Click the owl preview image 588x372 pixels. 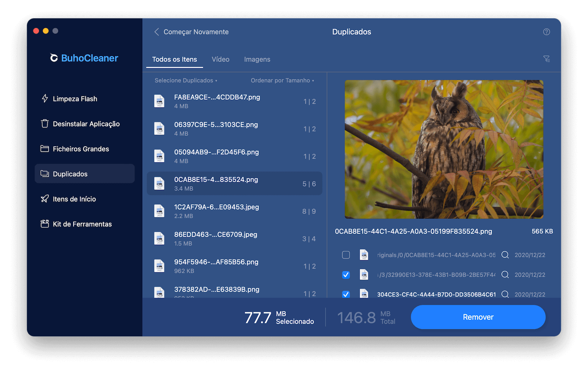(444, 149)
